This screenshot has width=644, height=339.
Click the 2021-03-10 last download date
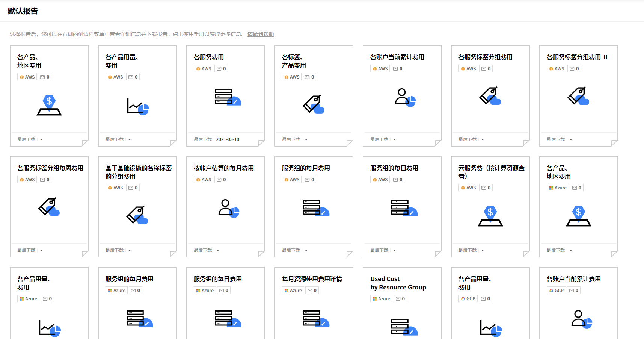pos(228,139)
